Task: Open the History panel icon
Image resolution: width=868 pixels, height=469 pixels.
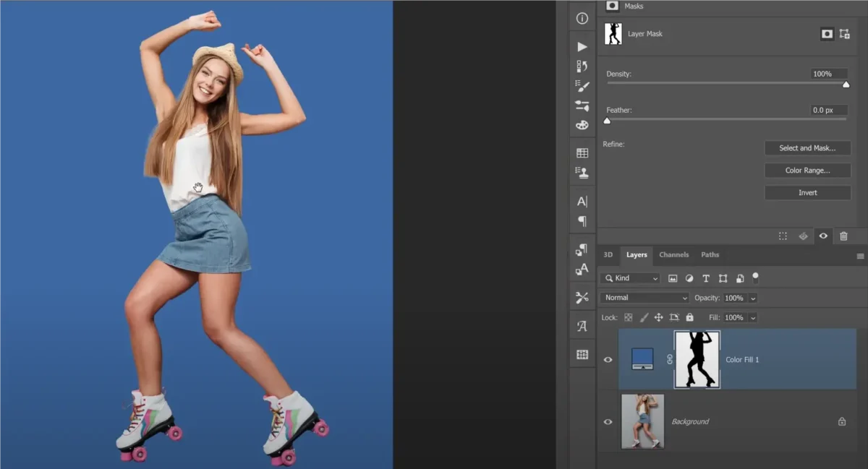Action: click(582, 66)
